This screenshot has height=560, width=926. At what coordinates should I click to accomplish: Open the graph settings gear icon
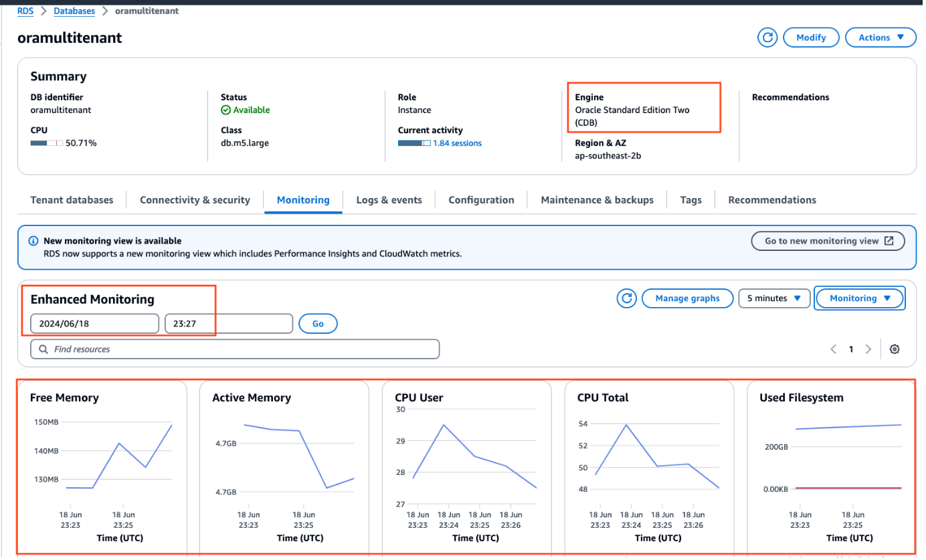pos(895,349)
